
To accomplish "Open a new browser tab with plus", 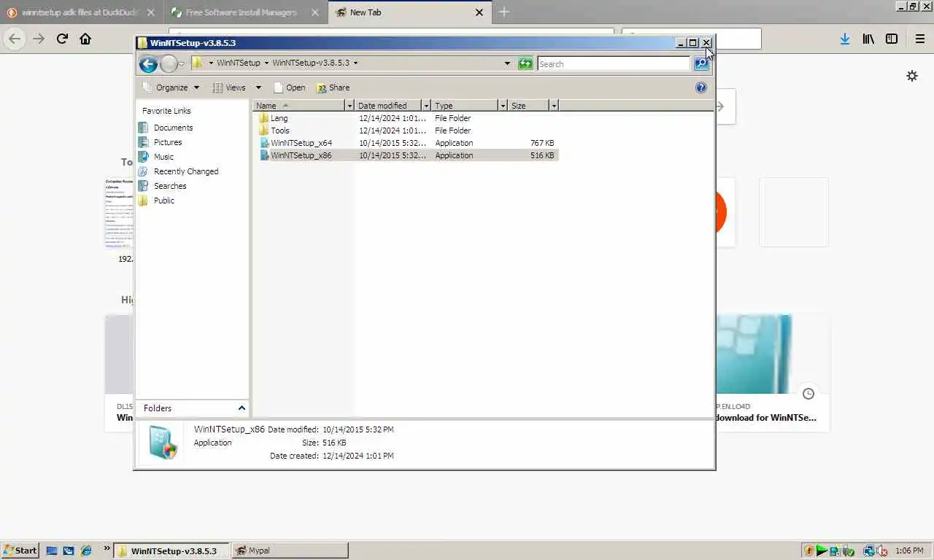I will pyautogui.click(x=503, y=12).
